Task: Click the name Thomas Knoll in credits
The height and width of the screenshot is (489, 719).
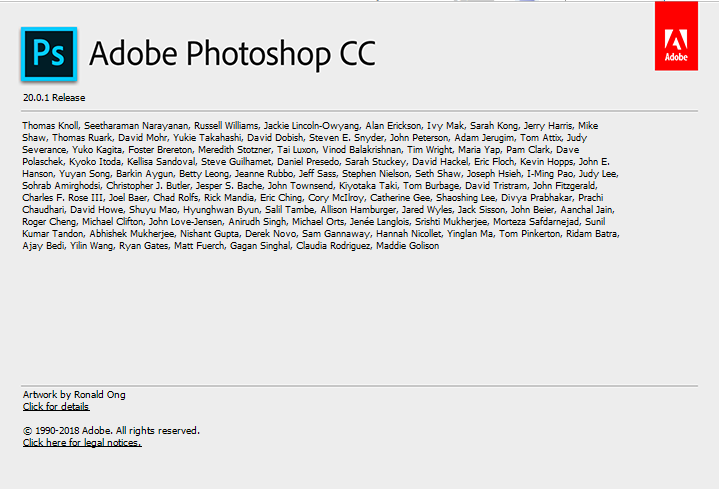Action: [48, 125]
